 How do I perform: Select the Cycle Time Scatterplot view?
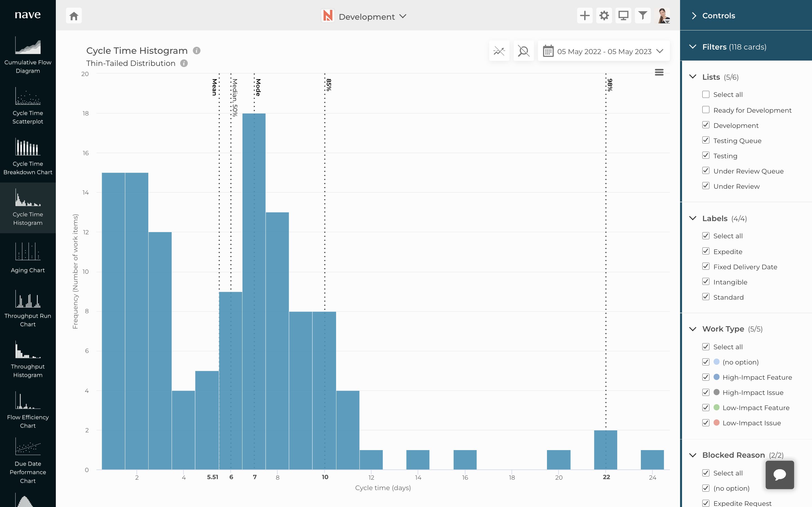[x=28, y=106]
